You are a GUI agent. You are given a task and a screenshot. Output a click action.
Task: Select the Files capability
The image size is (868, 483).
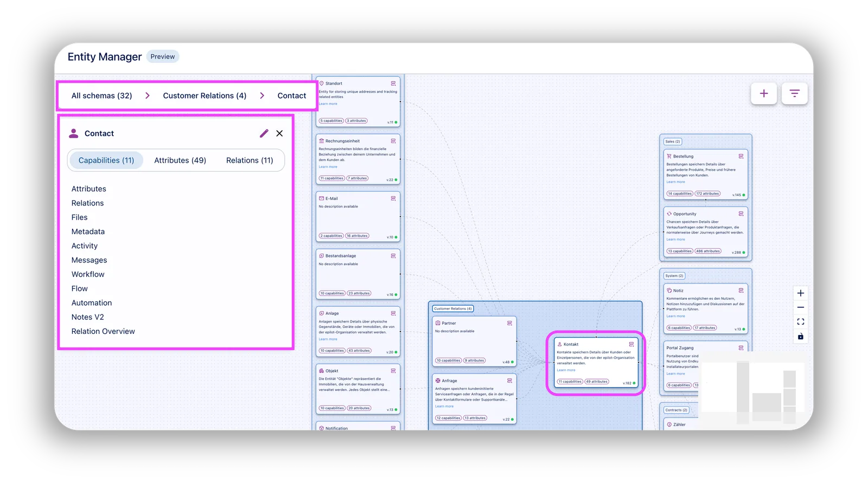pyautogui.click(x=79, y=217)
